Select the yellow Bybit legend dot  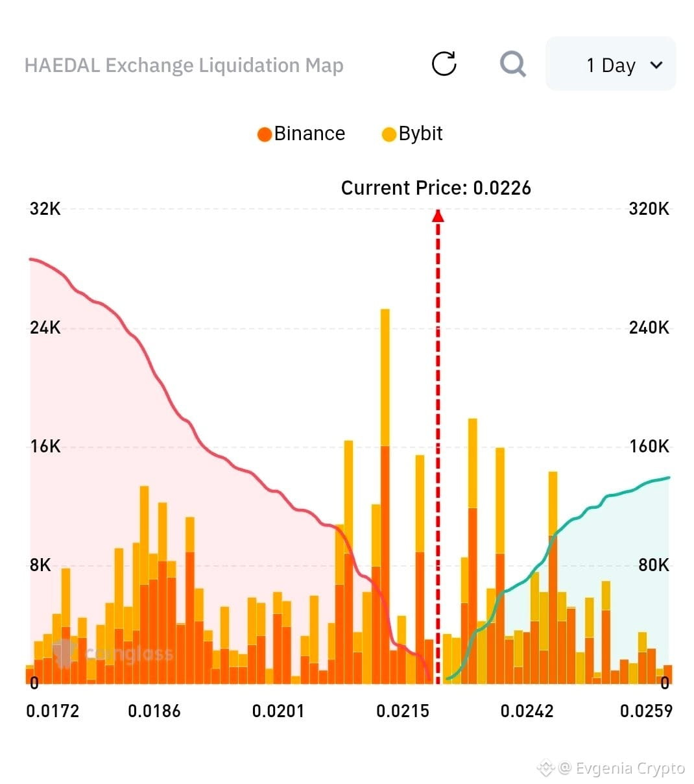pos(389,134)
